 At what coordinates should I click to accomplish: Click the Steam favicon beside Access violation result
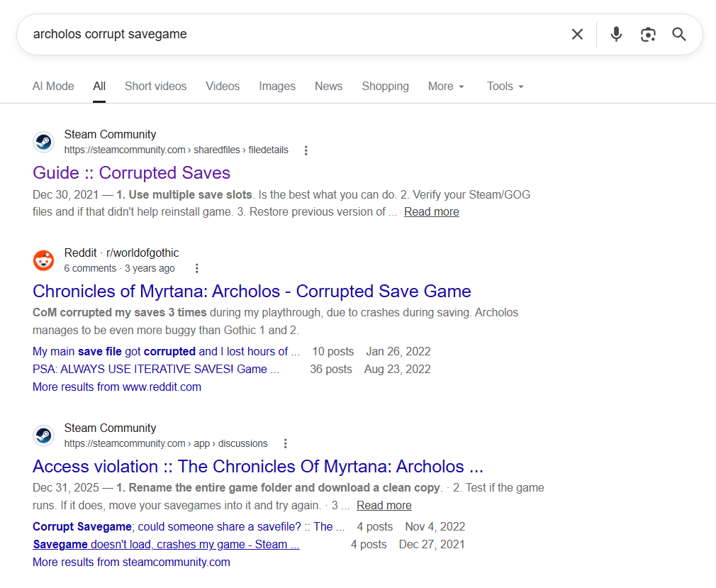[x=44, y=436]
